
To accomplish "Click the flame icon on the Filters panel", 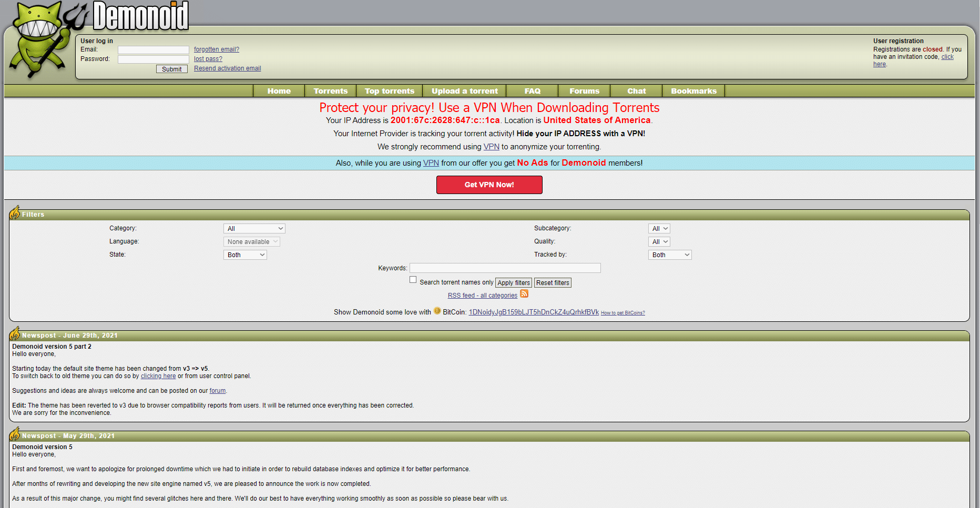I will click(15, 214).
